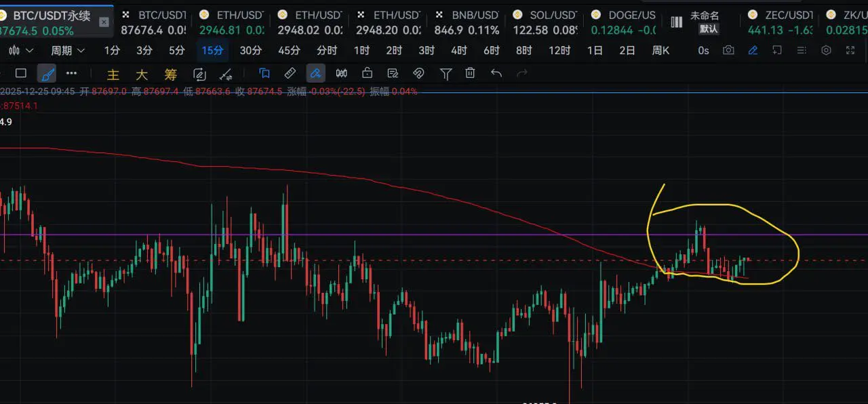Select the 15分 timeframe
The image size is (868, 404).
coord(212,51)
